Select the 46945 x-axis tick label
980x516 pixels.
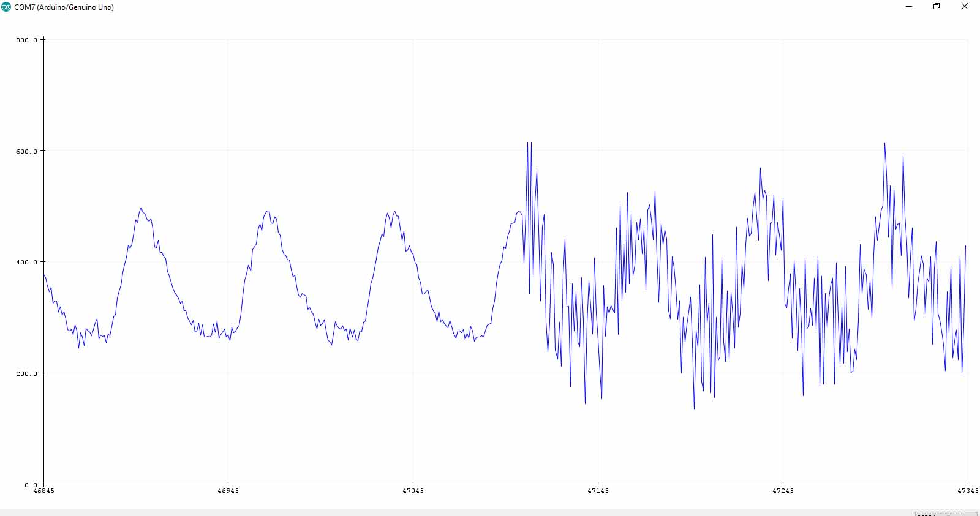point(228,491)
